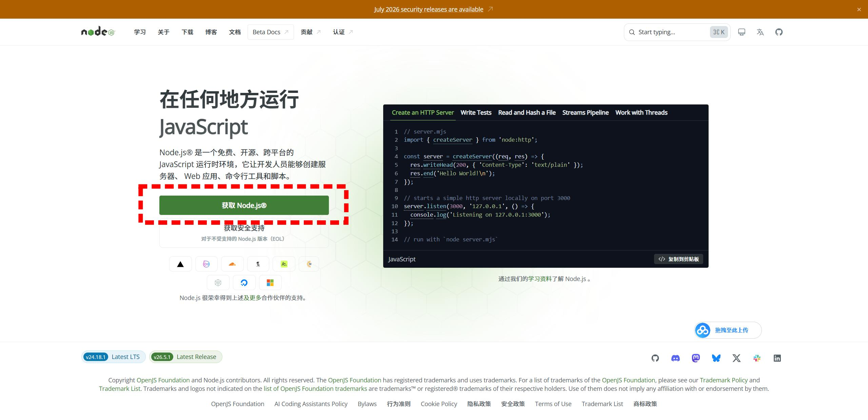Click the black seahorse partner logo
This screenshot has height=420, width=868.
(258, 264)
